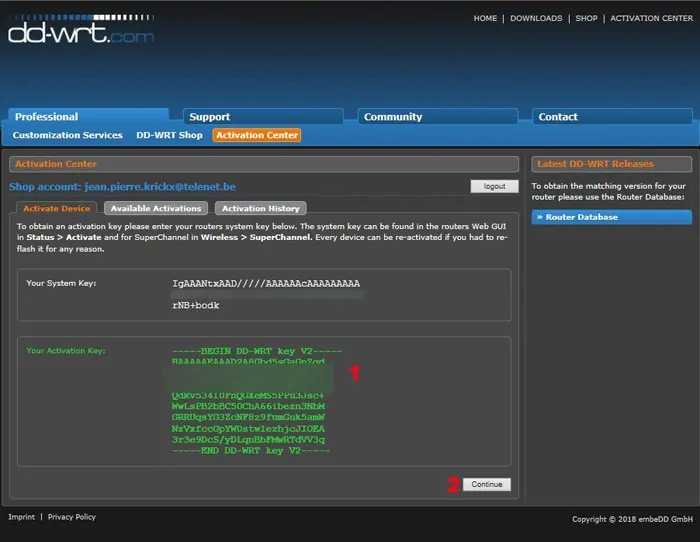Screen dimensions: 700x542
Task: Click the system key text rNB+bodk
Action: click(x=196, y=305)
